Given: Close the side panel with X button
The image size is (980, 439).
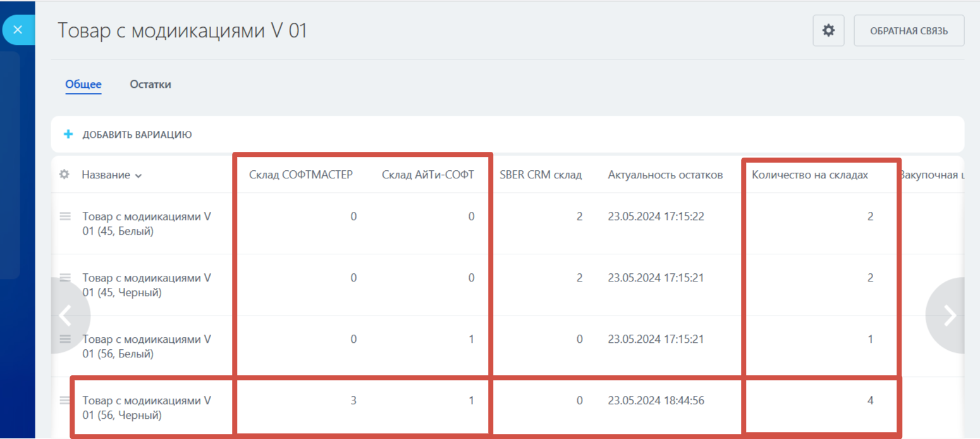Looking at the screenshot, I should coord(18,30).
